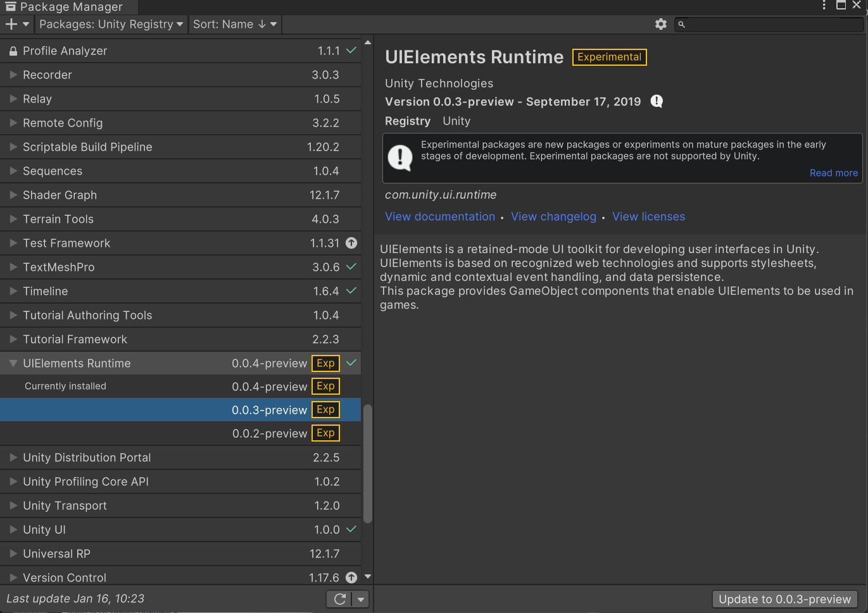This screenshot has height=613, width=868.
Task: Open the Add package plus menu
Action: [17, 24]
